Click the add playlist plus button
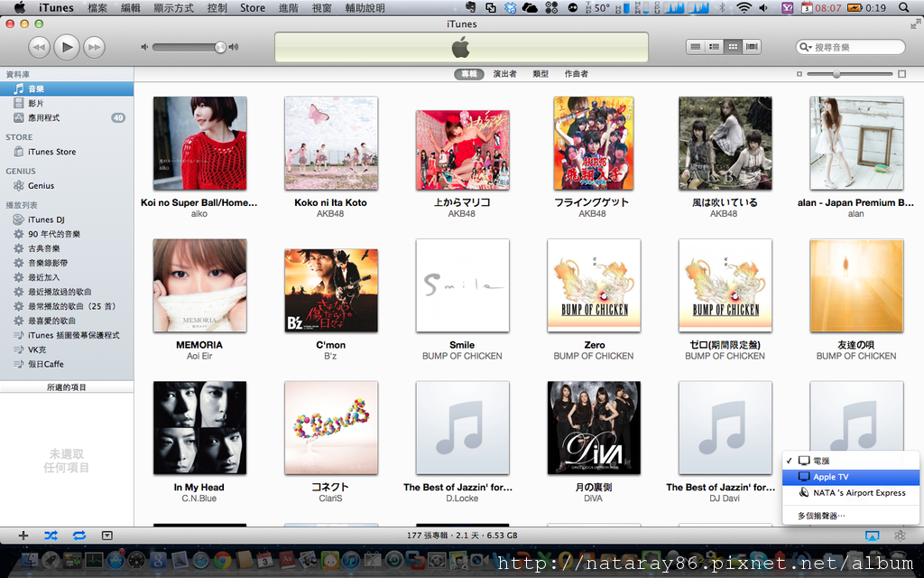The image size is (924, 578). [x=23, y=536]
